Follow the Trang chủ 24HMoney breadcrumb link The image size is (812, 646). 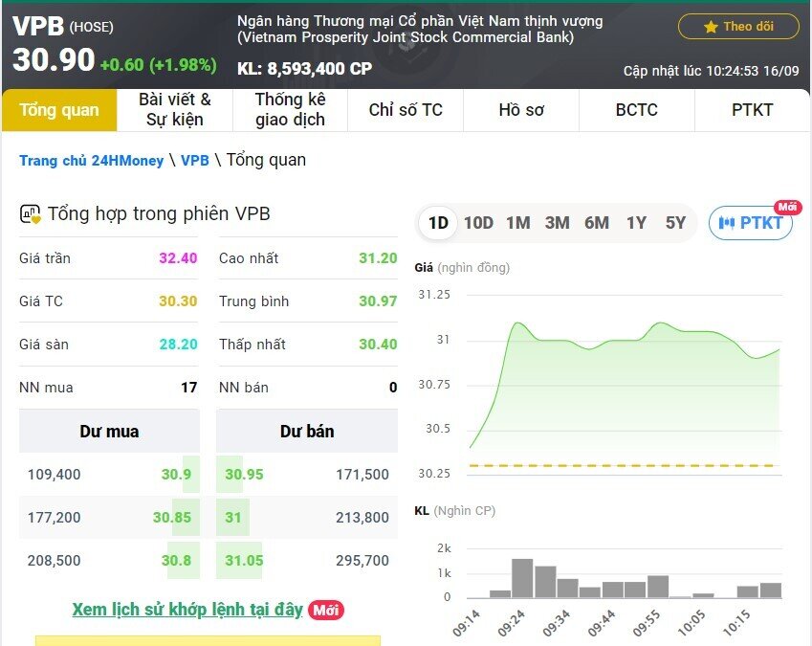pyautogui.click(x=91, y=161)
